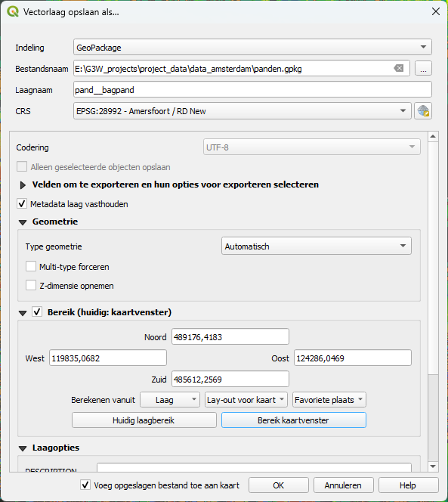
Task: Enable Z-dimensie opnemen checkbox
Action: [31, 285]
